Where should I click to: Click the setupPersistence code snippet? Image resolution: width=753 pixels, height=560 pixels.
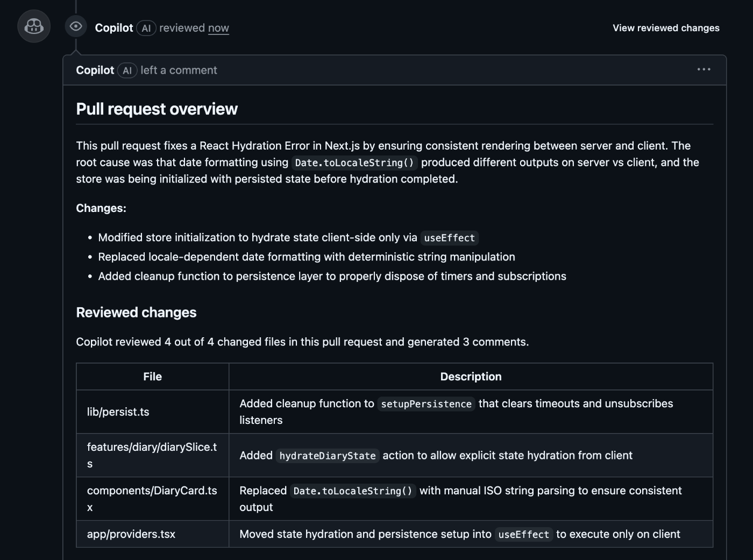(x=426, y=404)
